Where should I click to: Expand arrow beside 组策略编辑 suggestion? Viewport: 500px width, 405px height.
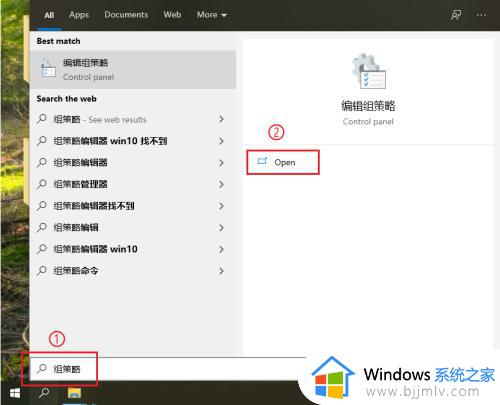click(221, 227)
